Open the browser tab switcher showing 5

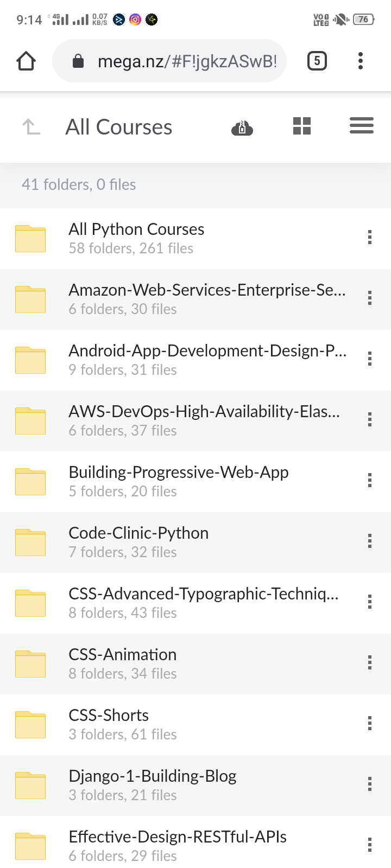pyautogui.click(x=317, y=61)
